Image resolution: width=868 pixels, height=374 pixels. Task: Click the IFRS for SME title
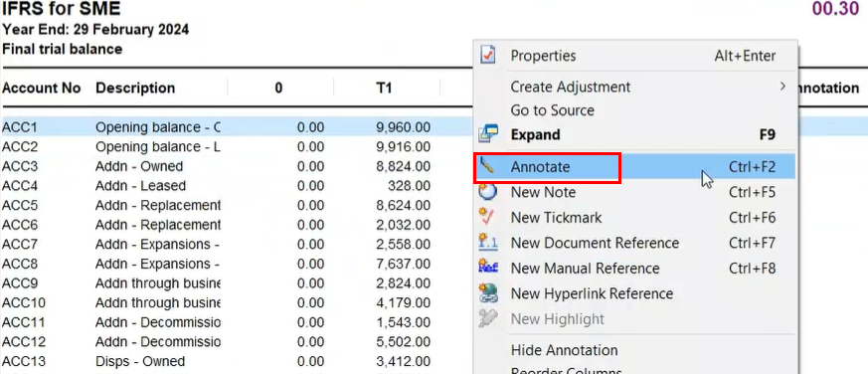click(61, 9)
